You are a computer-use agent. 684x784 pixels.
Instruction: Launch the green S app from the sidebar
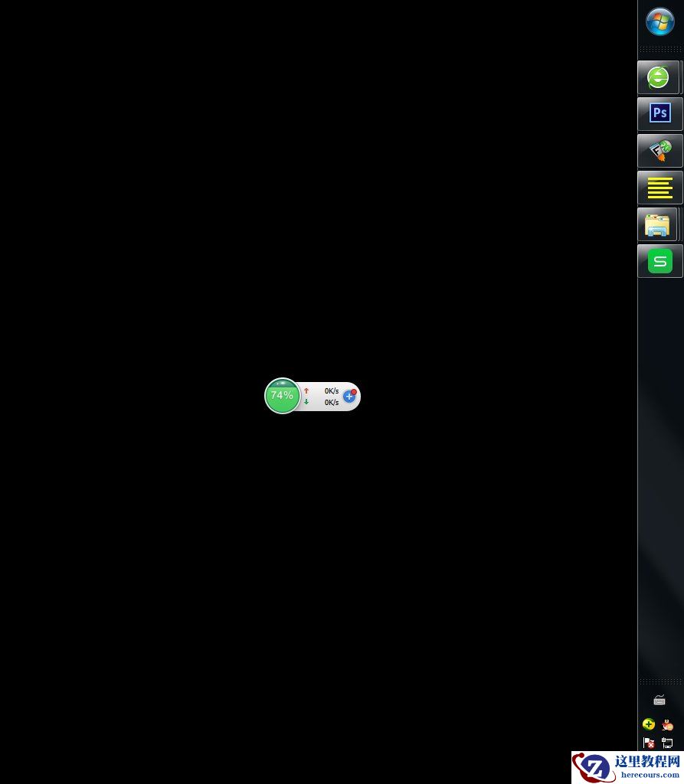click(659, 260)
